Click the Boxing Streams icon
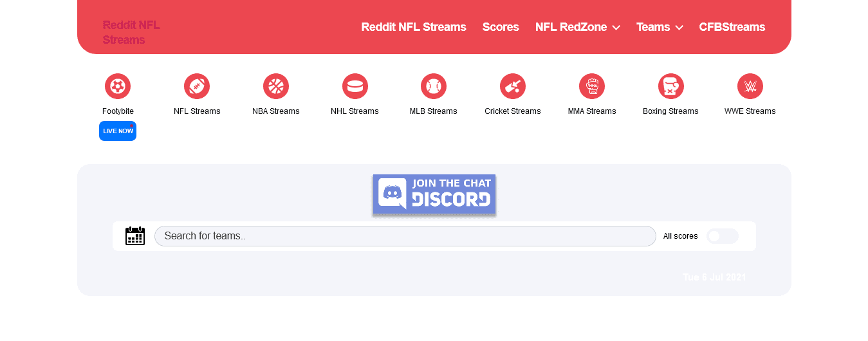 [670, 86]
